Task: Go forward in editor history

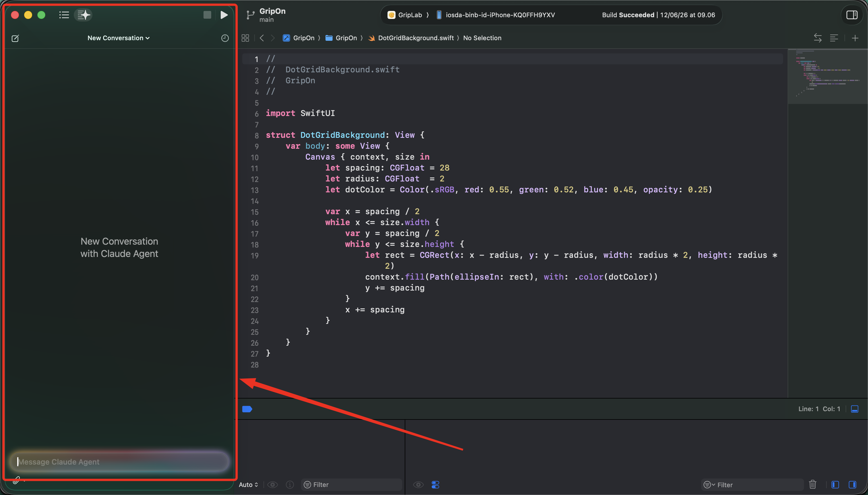Action: [x=273, y=38]
